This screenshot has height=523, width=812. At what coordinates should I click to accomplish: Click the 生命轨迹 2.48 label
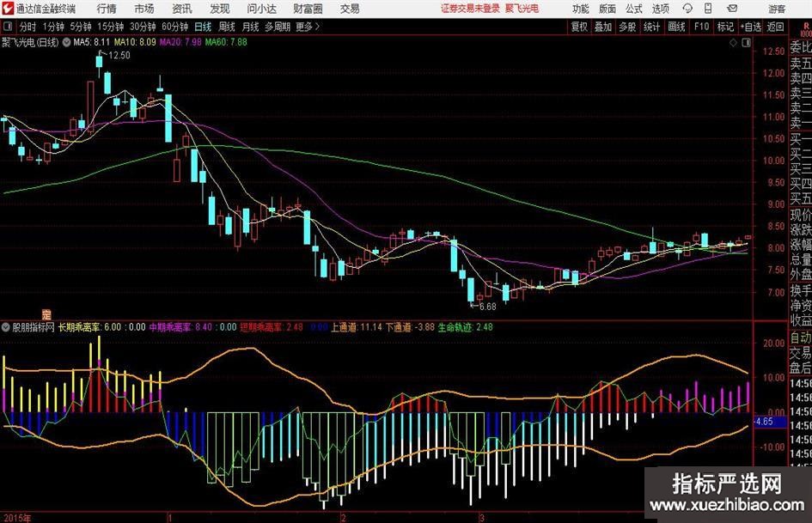coord(465,327)
